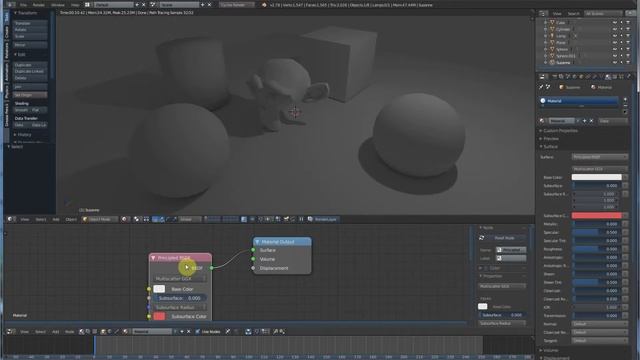Screen dimensions: 640x360
Task: Click the Surface input socket on Material Output
Action: [253, 250]
